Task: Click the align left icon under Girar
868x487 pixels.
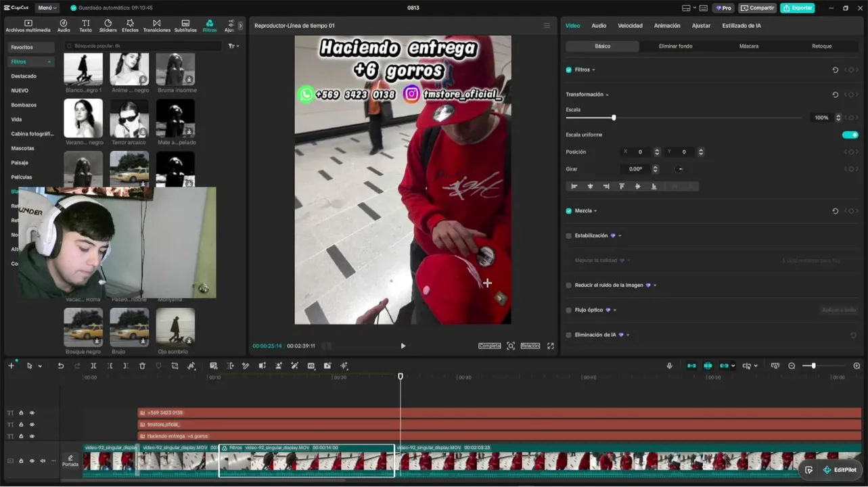Action: point(574,187)
